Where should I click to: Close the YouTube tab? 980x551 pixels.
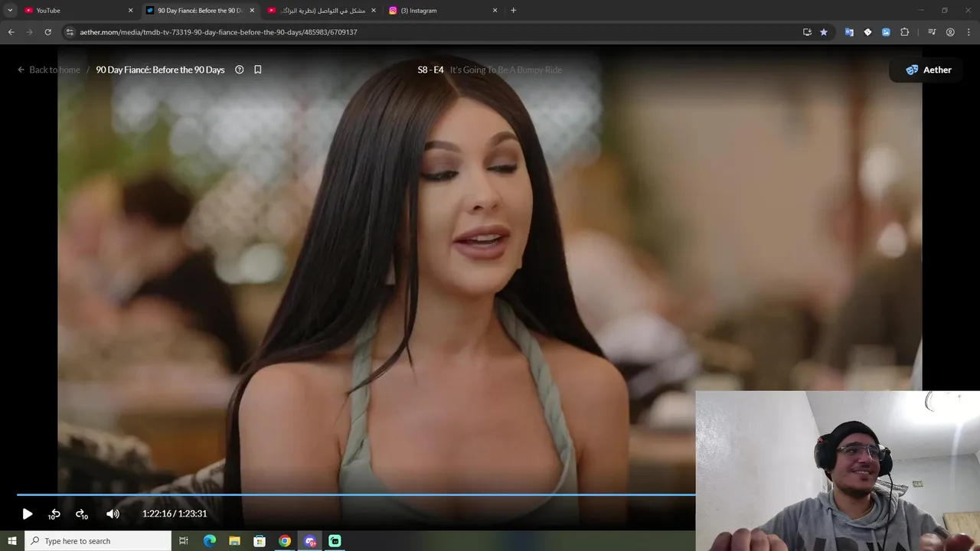pos(130,11)
